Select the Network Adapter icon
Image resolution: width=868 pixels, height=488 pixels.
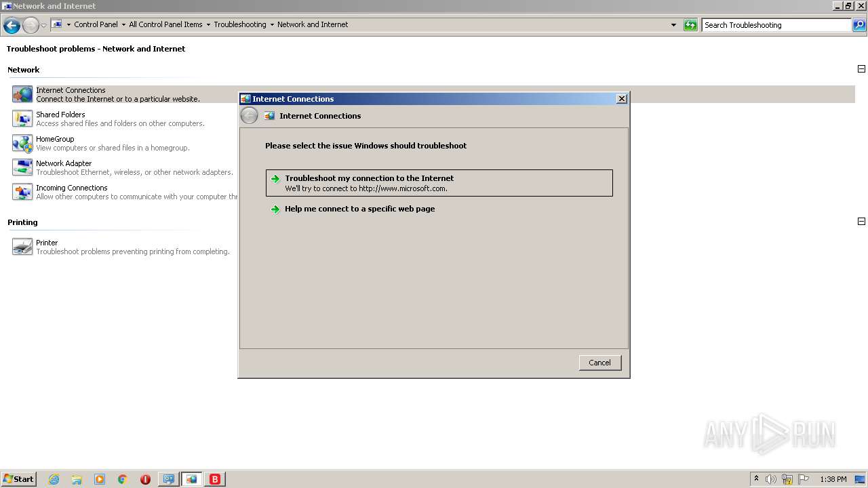click(22, 167)
